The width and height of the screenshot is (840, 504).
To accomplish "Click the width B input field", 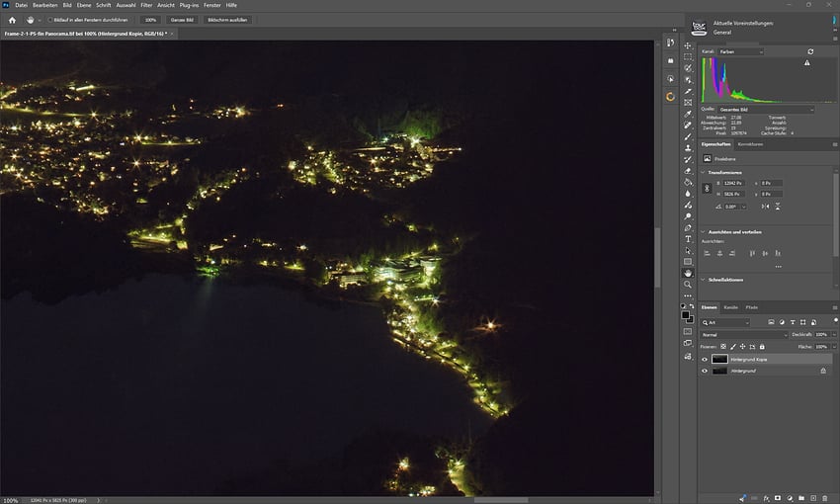I will tap(735, 183).
